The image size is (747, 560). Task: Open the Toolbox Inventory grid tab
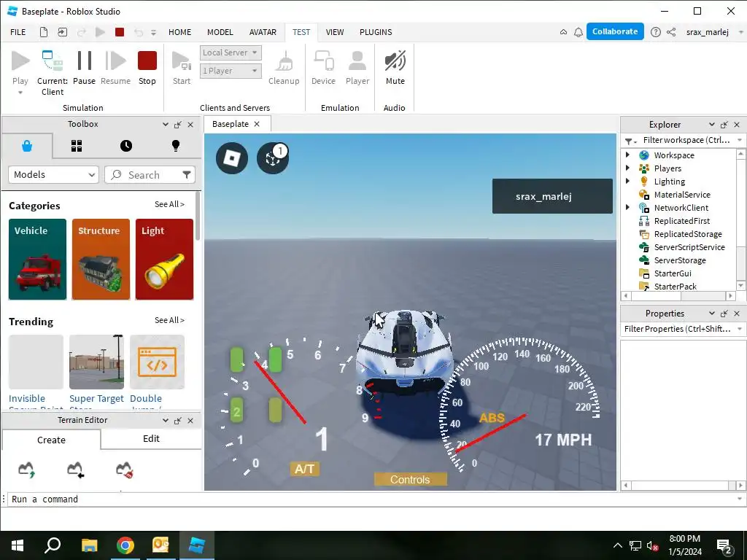(x=77, y=146)
